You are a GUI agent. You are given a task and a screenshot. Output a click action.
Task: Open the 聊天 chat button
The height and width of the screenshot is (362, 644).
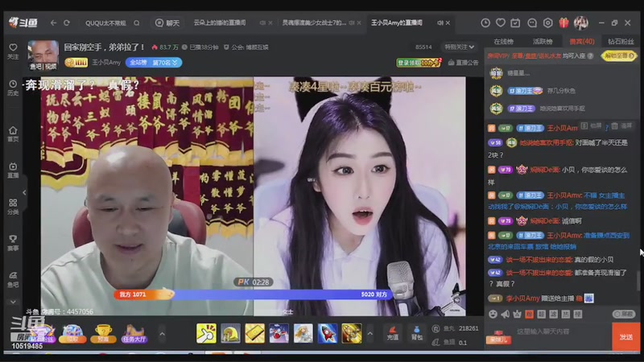(167, 23)
